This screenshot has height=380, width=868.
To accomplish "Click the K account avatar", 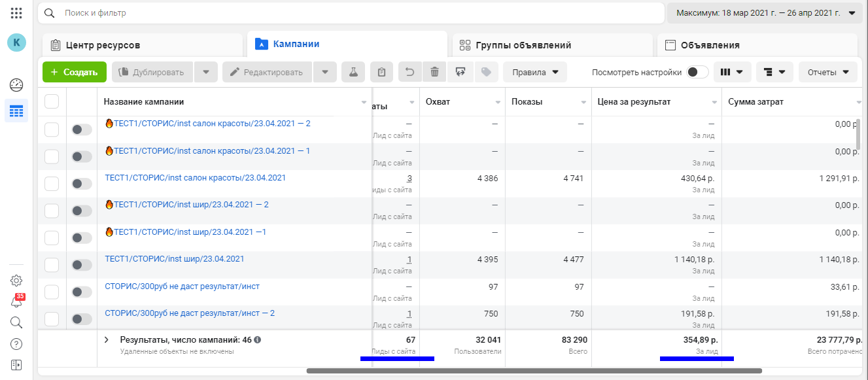I will (16, 43).
